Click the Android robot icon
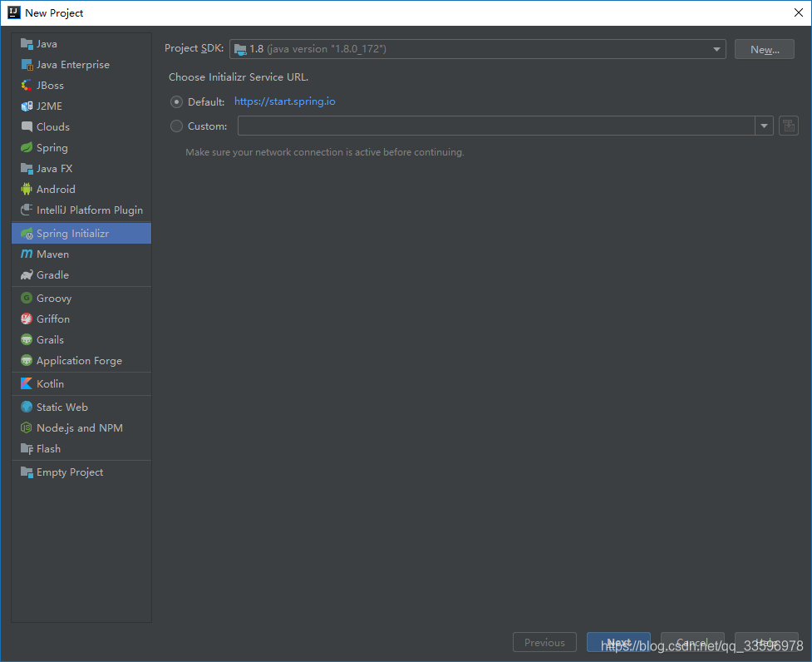This screenshot has height=662, width=812. coord(27,189)
